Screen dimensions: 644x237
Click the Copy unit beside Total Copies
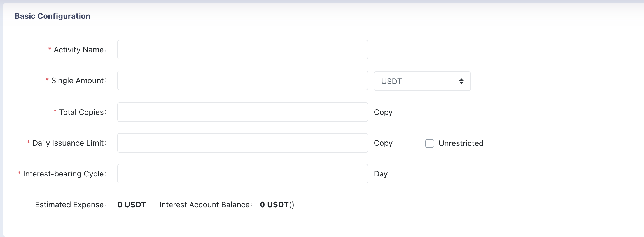tap(383, 112)
